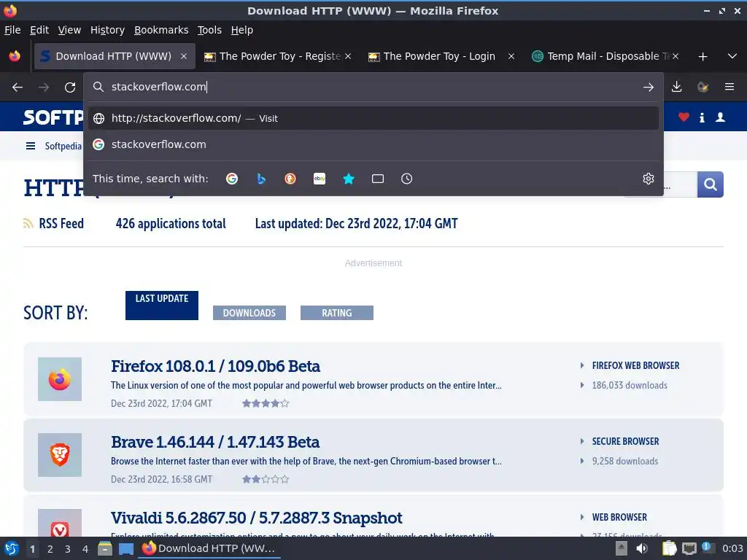The width and height of the screenshot is (747, 560).
Task: Click the blue Softpedia search button
Action: (x=711, y=184)
